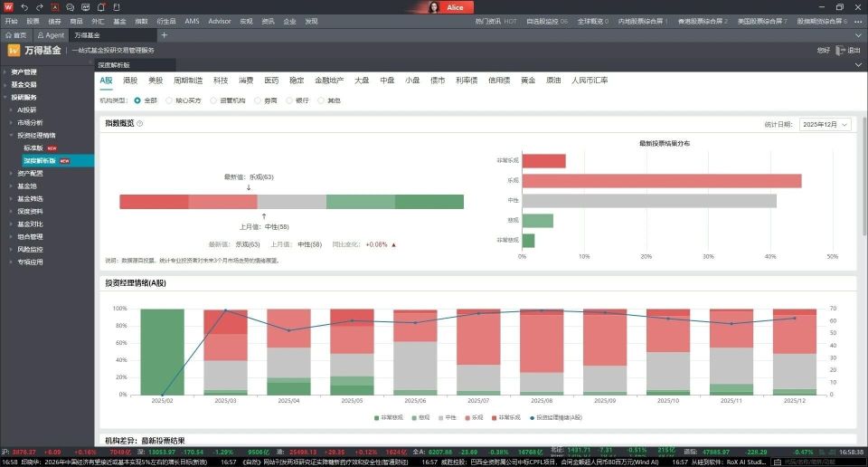Collapse the 投研服务 sidebar section

coord(5,98)
